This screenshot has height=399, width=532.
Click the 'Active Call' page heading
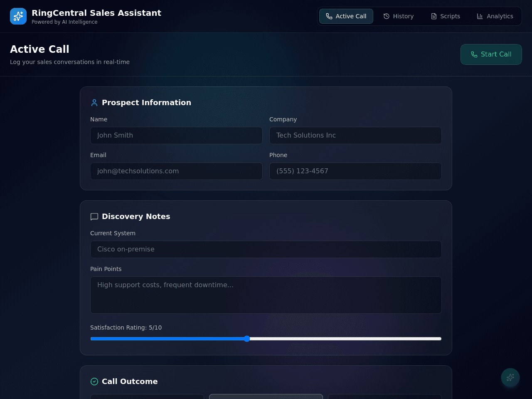(x=39, y=49)
